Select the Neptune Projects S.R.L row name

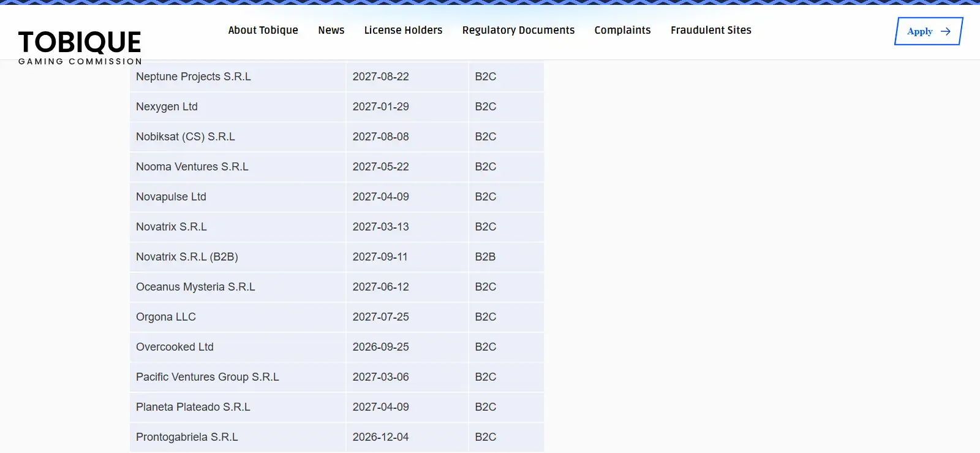click(x=194, y=77)
